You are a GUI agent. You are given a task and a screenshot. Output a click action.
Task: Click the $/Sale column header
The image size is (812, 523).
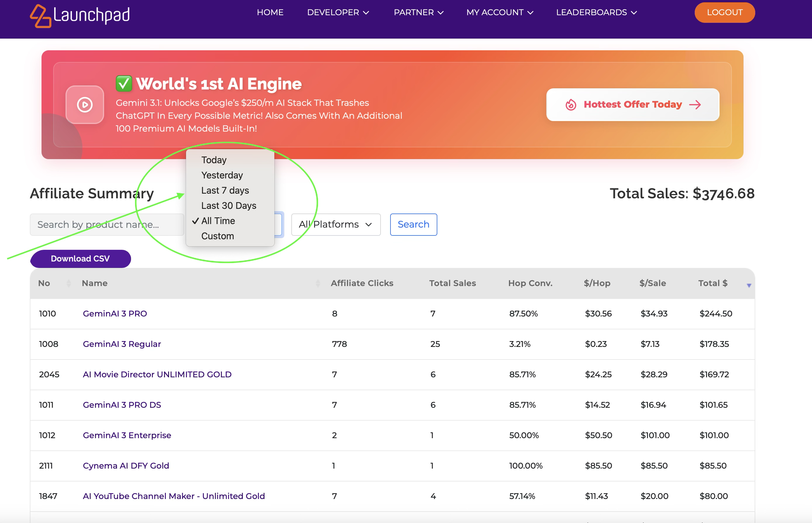pyautogui.click(x=652, y=283)
